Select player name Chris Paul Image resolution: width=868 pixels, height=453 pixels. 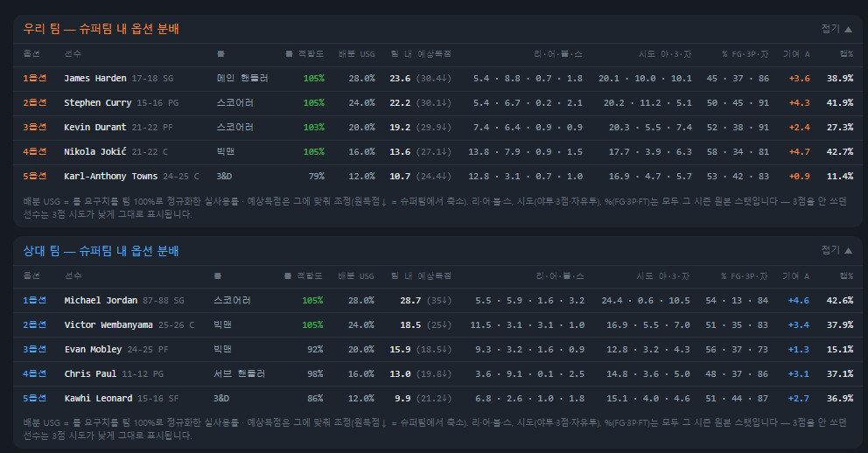pyautogui.click(x=90, y=374)
